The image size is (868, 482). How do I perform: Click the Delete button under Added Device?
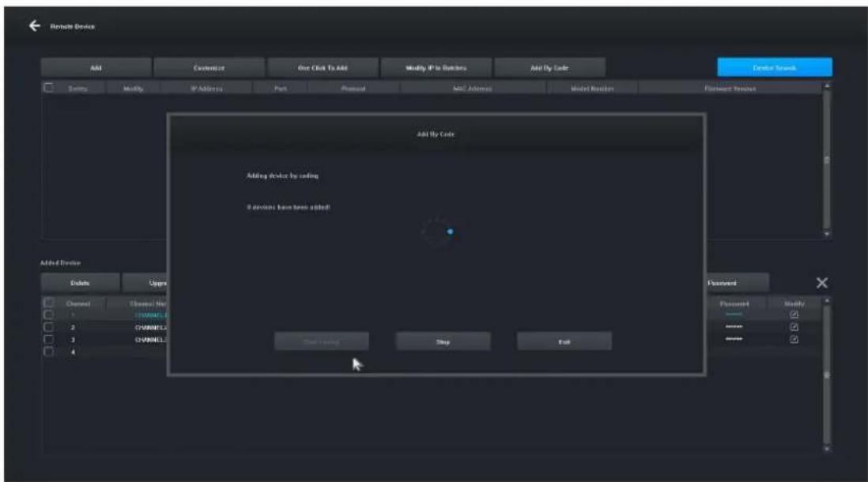click(81, 283)
